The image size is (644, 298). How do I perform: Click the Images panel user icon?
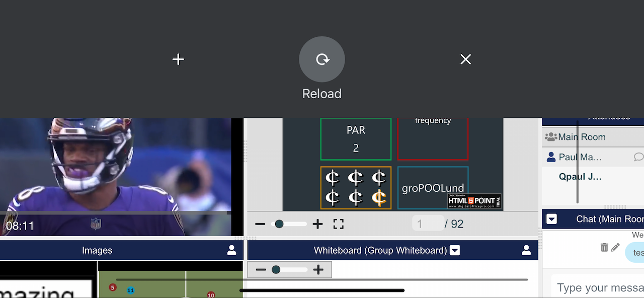(x=231, y=250)
